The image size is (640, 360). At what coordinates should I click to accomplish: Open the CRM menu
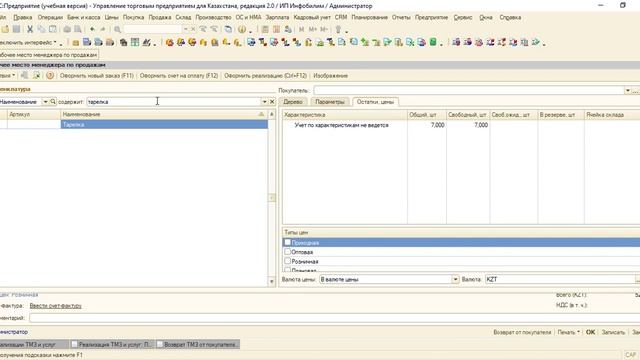(x=341, y=18)
